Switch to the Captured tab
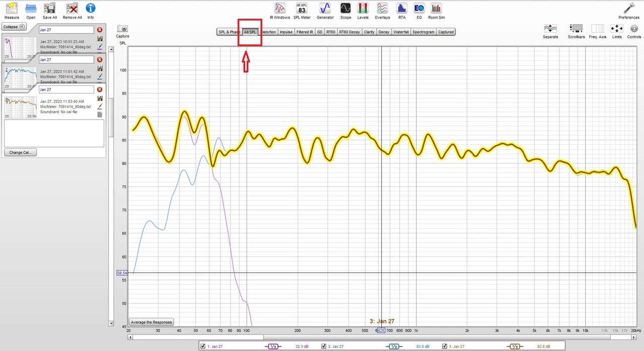Screen dimensions: 644x351 tap(446, 32)
